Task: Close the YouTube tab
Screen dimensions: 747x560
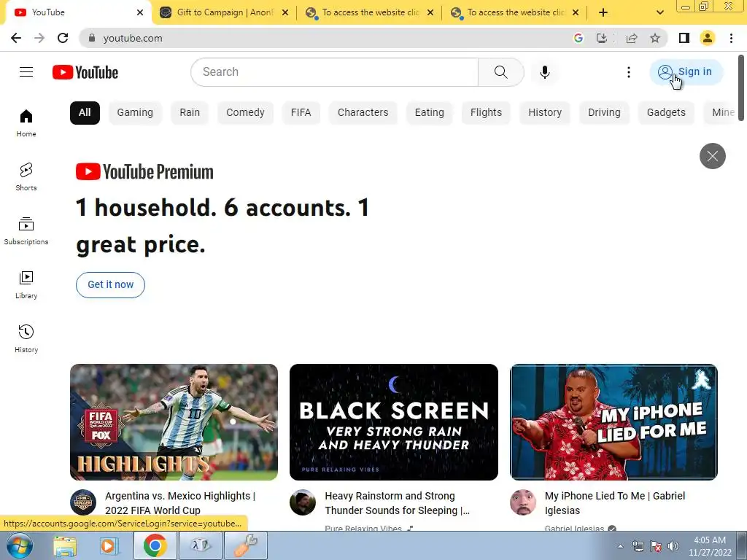Action: (x=140, y=13)
